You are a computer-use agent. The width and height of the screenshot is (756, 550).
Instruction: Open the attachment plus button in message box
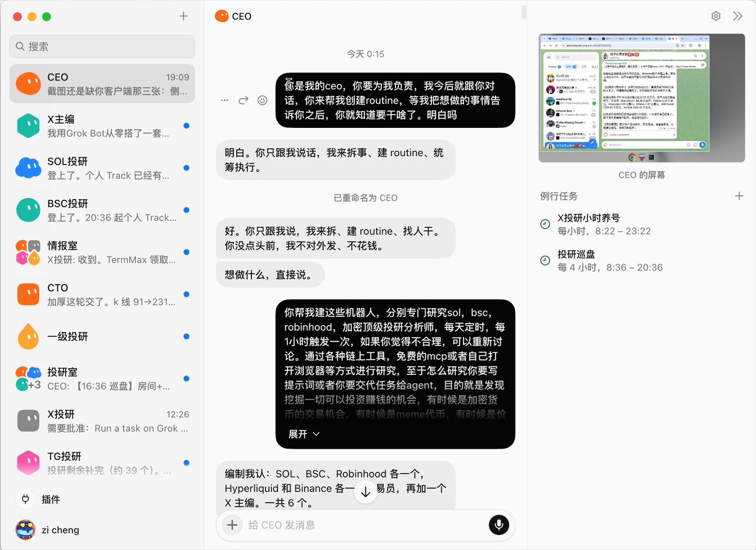pos(232,524)
